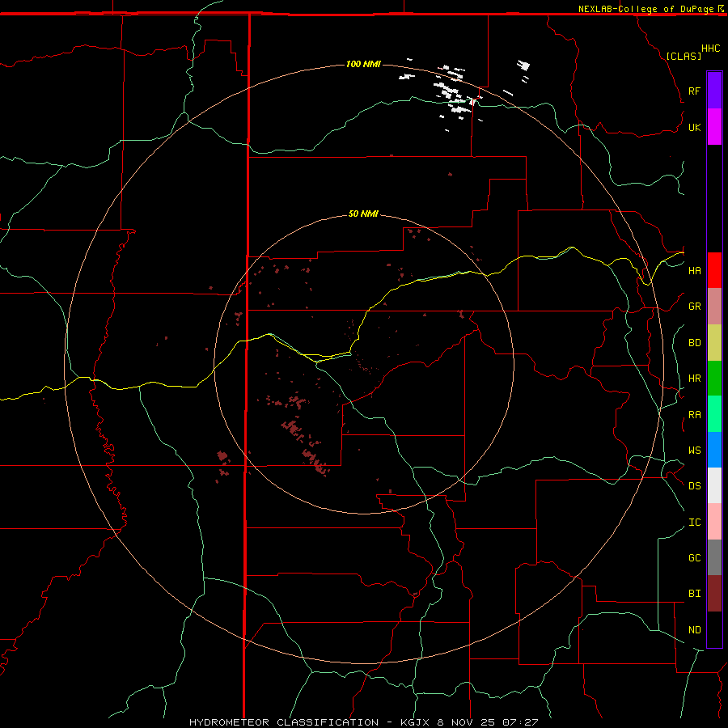The height and width of the screenshot is (728, 728).
Task: Click the black ND legend swatch
Action: click(714, 629)
